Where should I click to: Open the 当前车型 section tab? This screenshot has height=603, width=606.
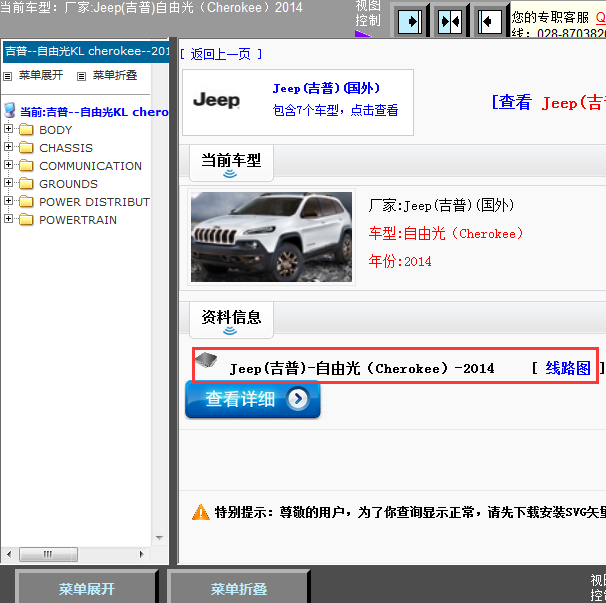coord(231,163)
